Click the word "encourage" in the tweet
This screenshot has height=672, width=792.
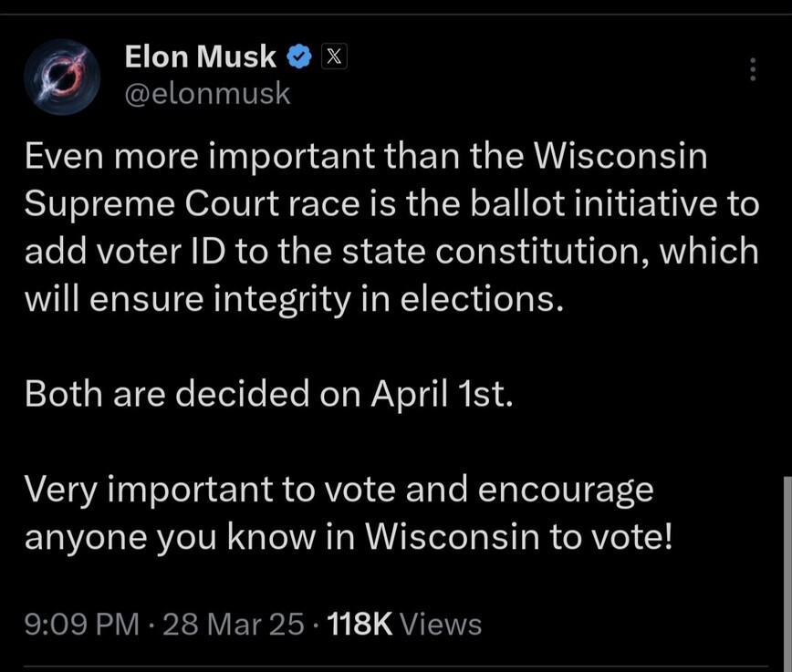tap(566, 490)
